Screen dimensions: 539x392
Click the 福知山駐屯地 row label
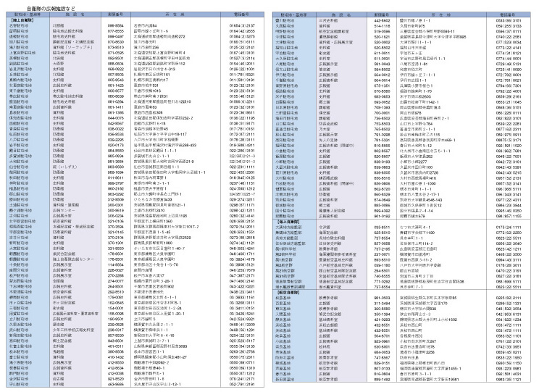[287, 48]
